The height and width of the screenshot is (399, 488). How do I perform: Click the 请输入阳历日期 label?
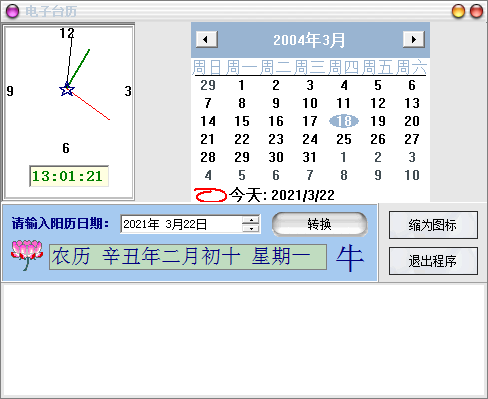60,223
